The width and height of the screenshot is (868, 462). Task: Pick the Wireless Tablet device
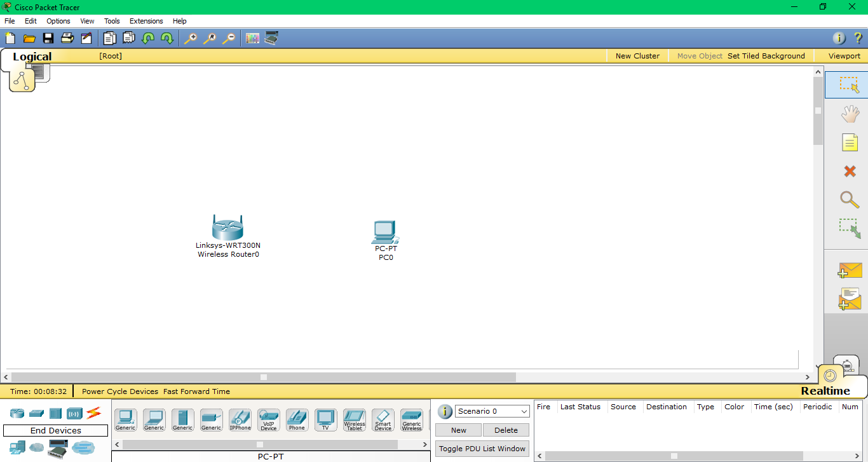[354, 418]
